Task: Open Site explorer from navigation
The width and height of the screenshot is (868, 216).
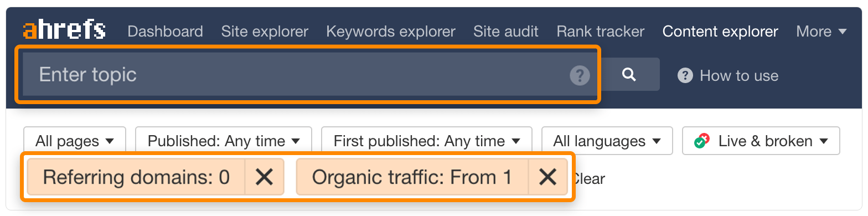Action: tap(265, 32)
